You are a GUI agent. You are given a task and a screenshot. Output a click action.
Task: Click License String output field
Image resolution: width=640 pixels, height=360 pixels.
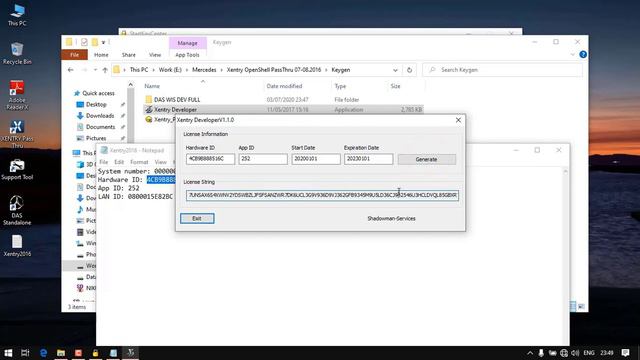pyautogui.click(x=322, y=196)
